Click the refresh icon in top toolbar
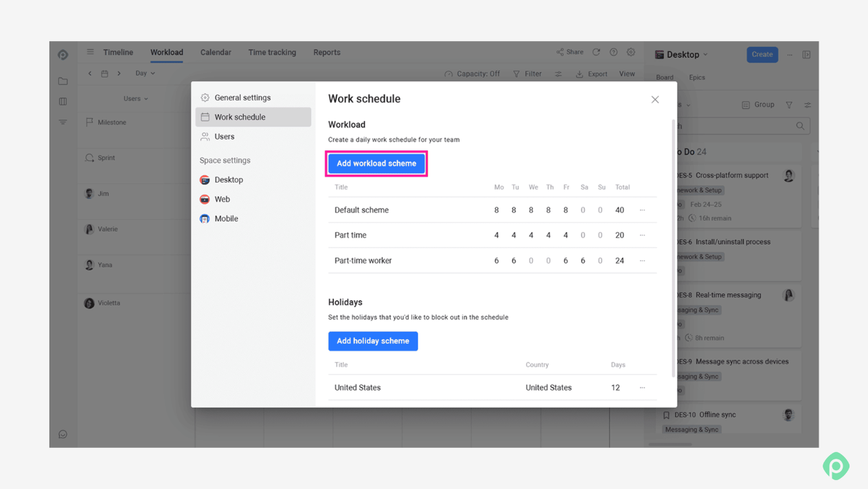Viewport: 868px width, 489px height. click(x=596, y=52)
